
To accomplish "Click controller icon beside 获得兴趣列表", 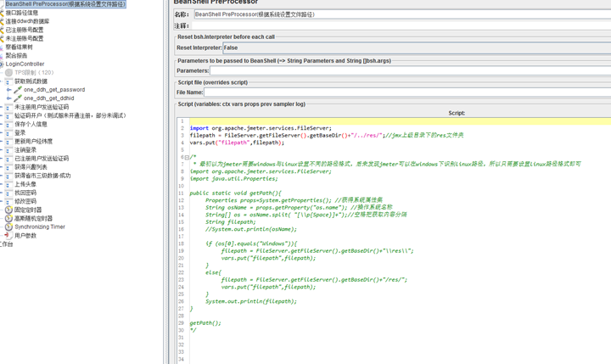I will (x=9, y=167).
